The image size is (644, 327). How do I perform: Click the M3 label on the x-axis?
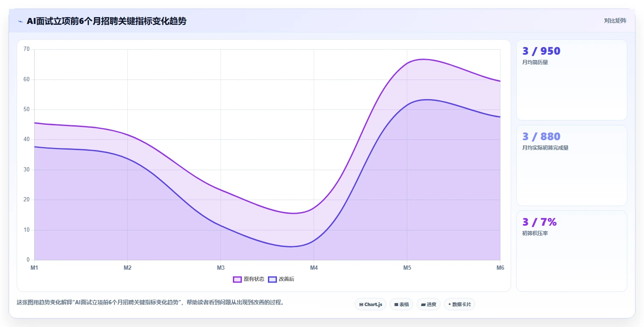221,268
